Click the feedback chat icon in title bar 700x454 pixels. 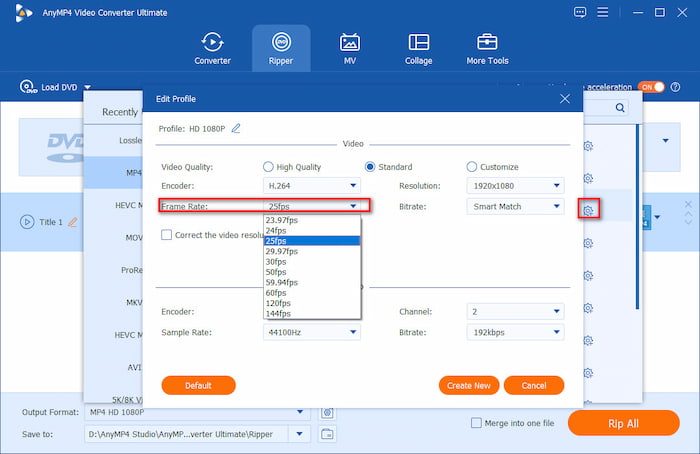[579, 12]
